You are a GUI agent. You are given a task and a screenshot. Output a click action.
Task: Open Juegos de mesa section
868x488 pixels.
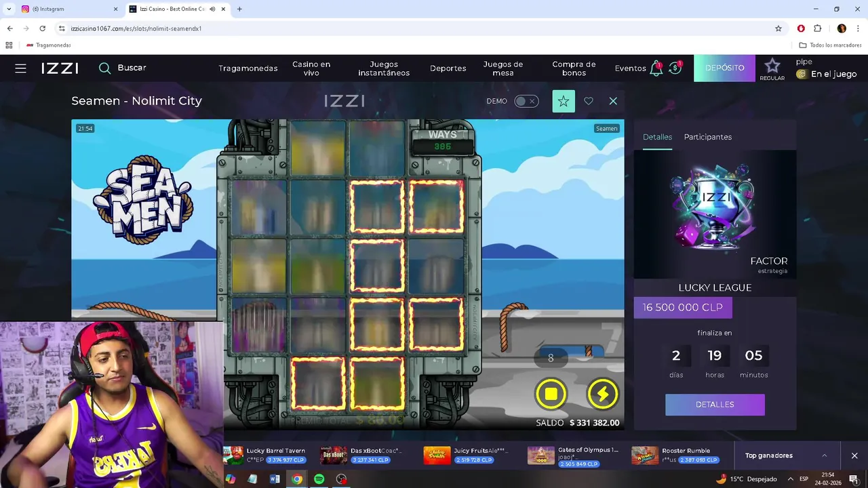point(503,68)
